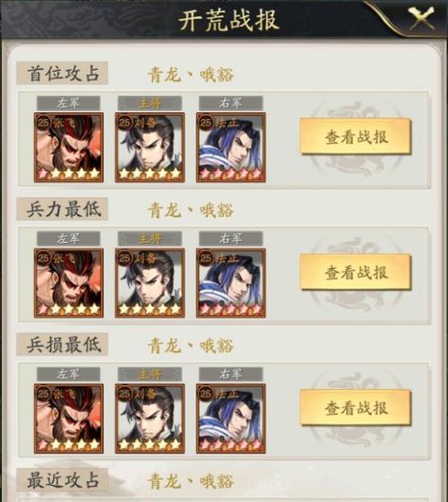Image resolution: width=448 pixels, height=502 pixels.
Task: Select 张飞 portrait under 首位攻占
Action: click(x=69, y=147)
